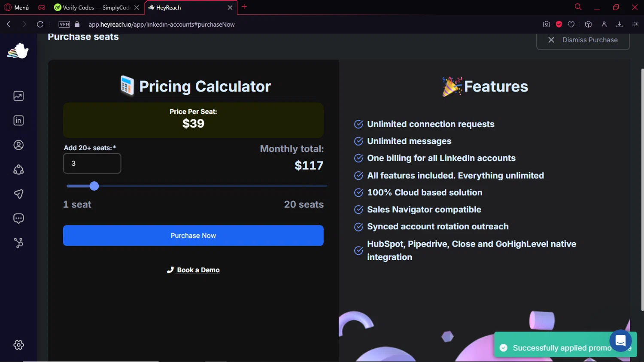Search tabs with magnifier icon

[578, 7]
